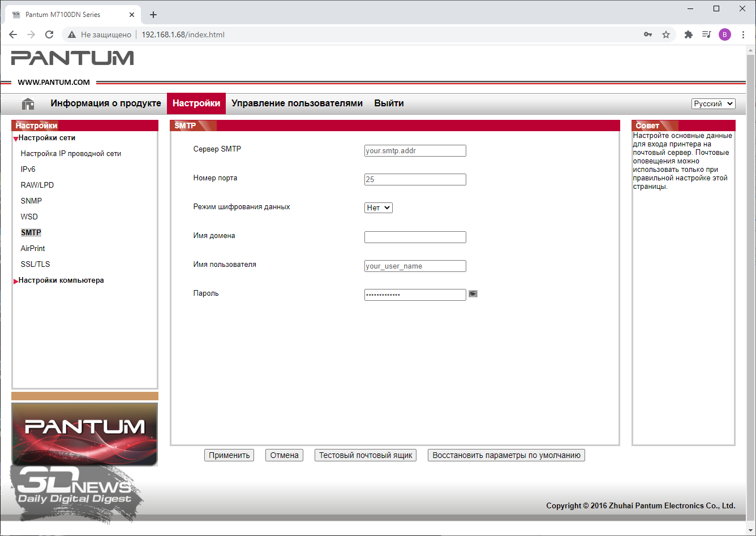Click the Отмена button

pos(284,455)
